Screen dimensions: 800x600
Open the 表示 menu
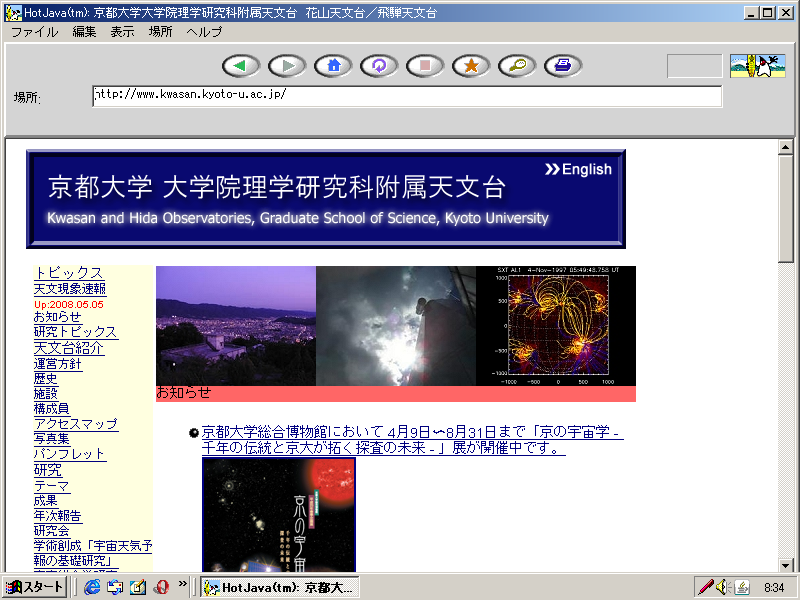point(122,32)
